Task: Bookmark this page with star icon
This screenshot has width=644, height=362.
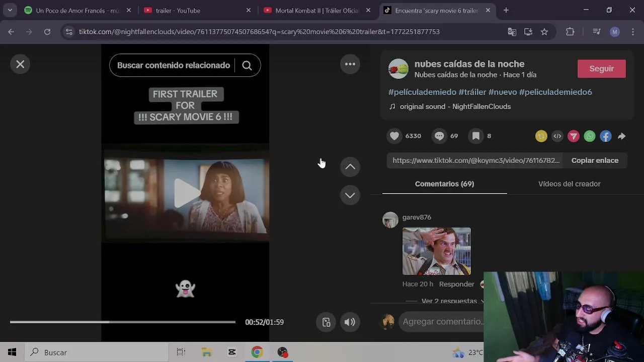Action: tap(544, 32)
